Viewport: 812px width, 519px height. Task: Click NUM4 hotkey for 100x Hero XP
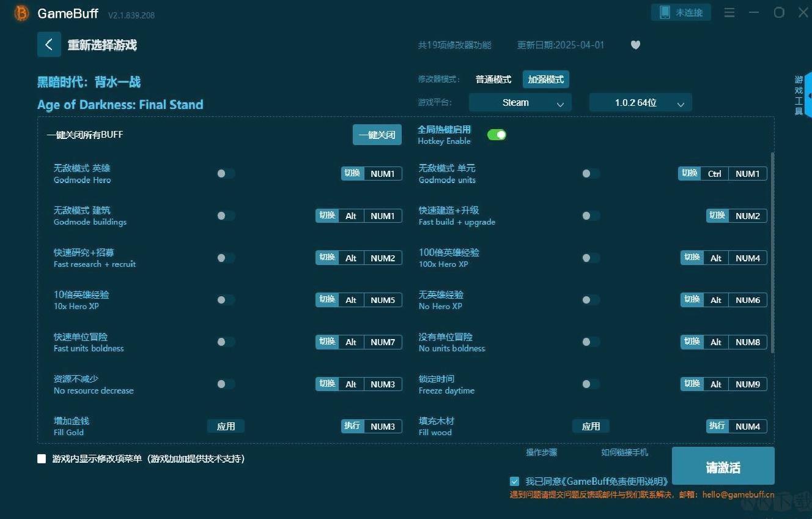click(x=748, y=258)
